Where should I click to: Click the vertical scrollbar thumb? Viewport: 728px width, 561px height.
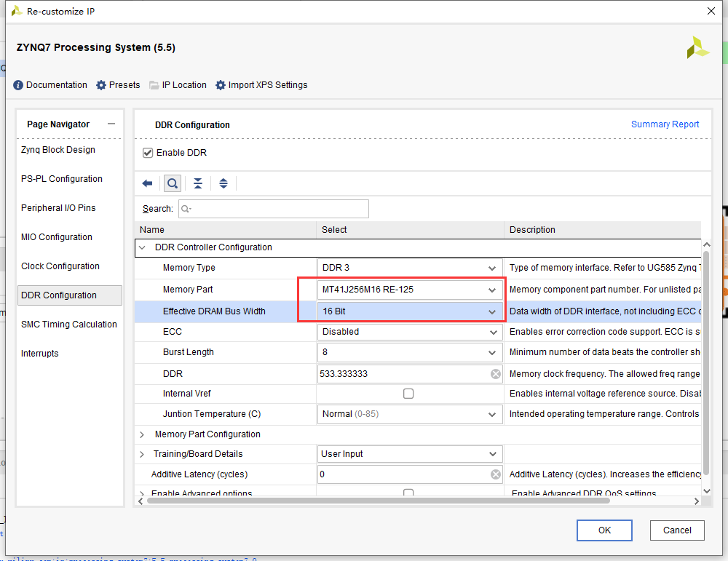(706, 363)
